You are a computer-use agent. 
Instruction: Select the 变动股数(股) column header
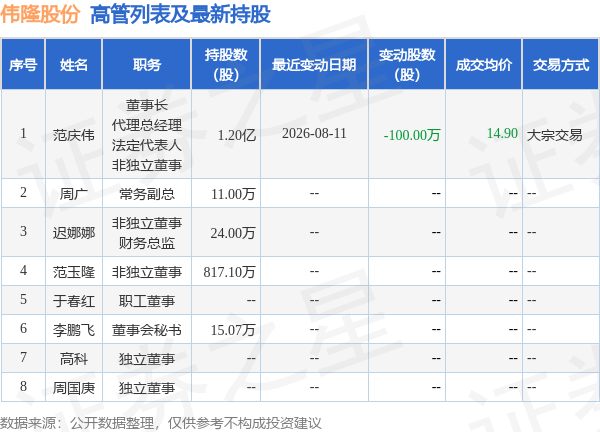pos(407,64)
